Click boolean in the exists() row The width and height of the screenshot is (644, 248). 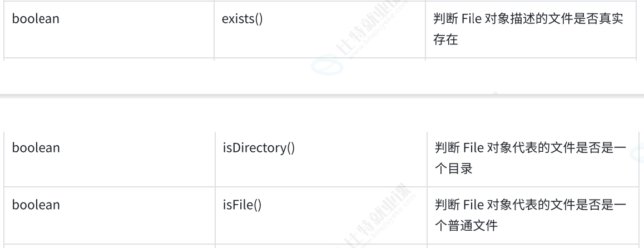36,18
